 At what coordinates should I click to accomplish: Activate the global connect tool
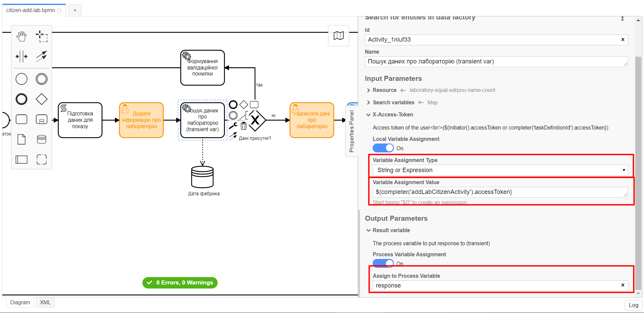[42, 56]
